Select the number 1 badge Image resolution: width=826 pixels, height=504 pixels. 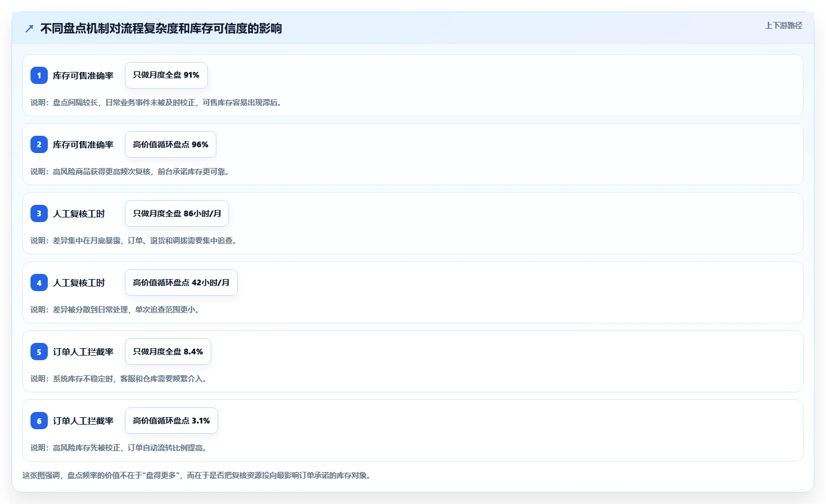coord(39,75)
